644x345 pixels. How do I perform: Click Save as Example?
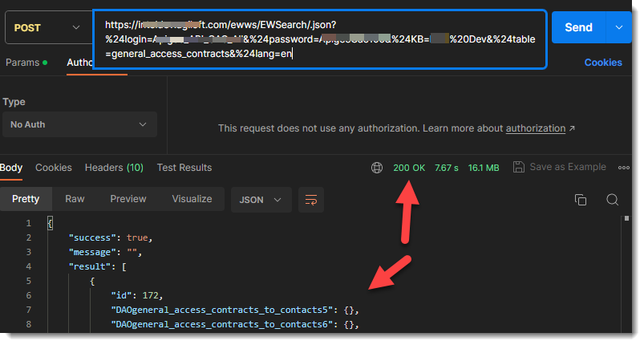[x=560, y=167]
